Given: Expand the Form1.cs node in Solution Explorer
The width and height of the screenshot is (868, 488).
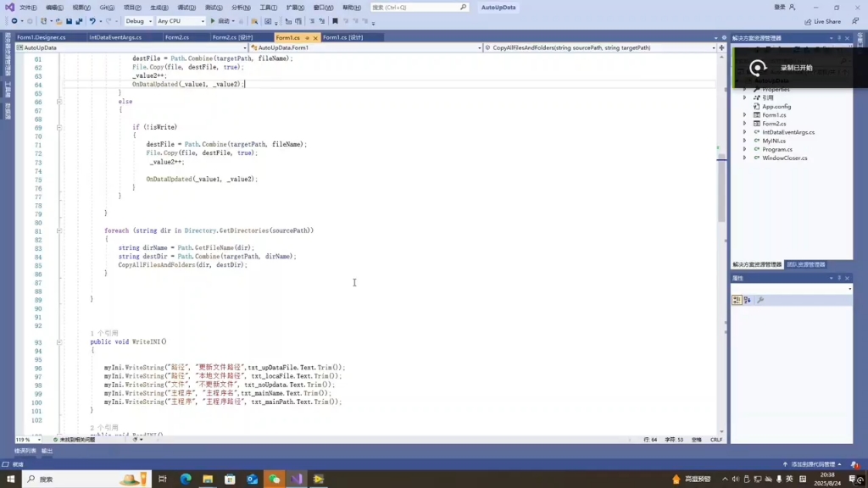Looking at the screenshot, I should 744,115.
